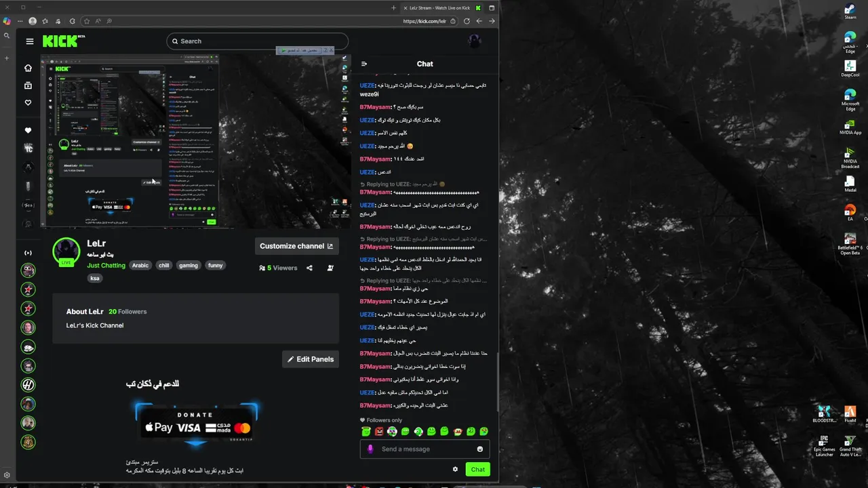Click the purple microphone icon in chat input
The height and width of the screenshot is (488, 868).
[x=370, y=449]
